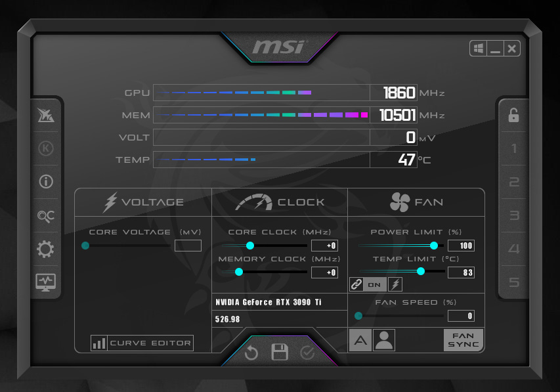This screenshot has height=392, width=560.
Task: Select profile slot 4
Action: tap(514, 249)
